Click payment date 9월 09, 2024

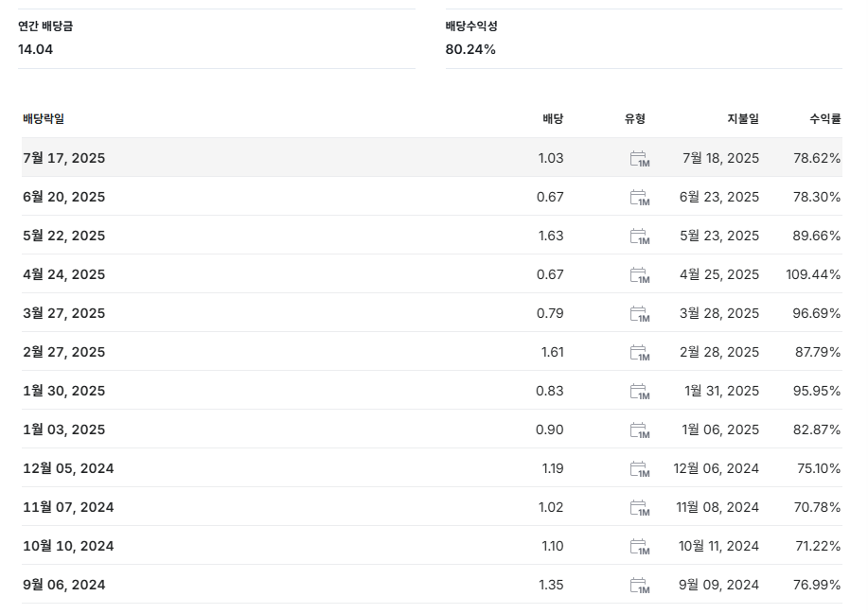point(718,584)
